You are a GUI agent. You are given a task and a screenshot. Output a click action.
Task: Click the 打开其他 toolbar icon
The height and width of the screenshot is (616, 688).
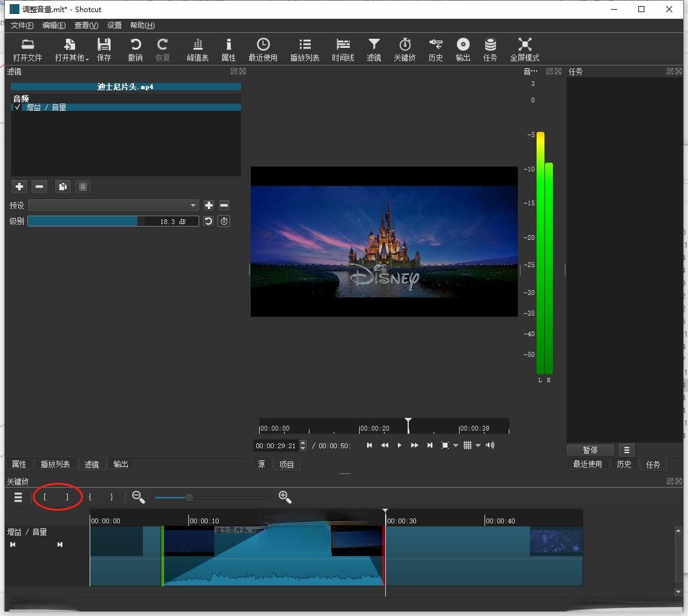pyautogui.click(x=71, y=50)
